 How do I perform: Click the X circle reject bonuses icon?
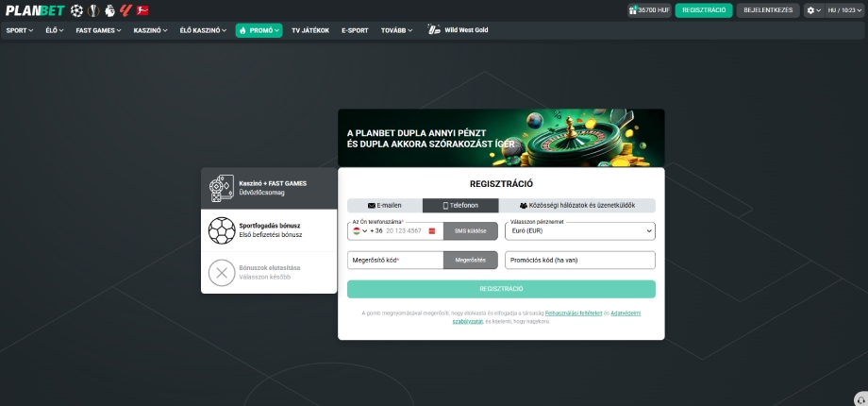[222, 273]
